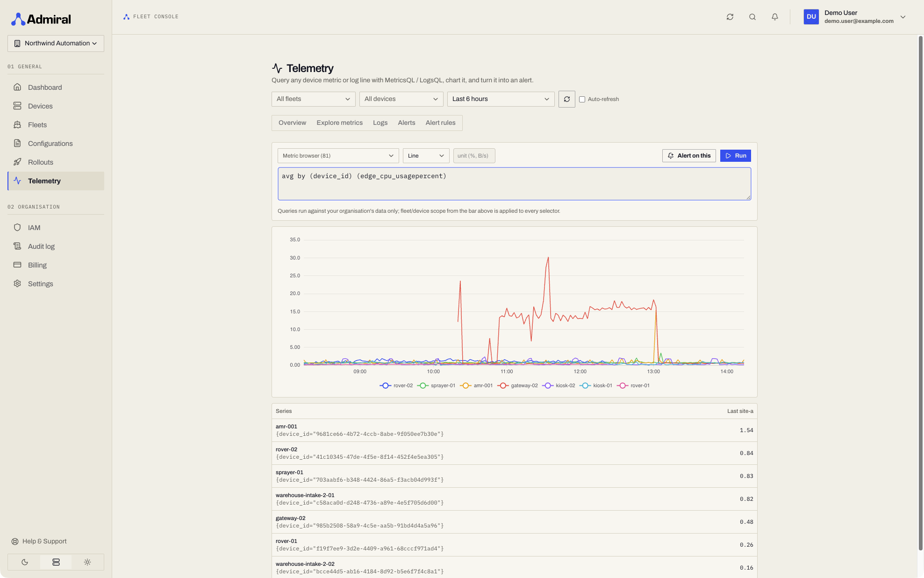
Task: Open Configurations page
Action: [x=56, y=144]
